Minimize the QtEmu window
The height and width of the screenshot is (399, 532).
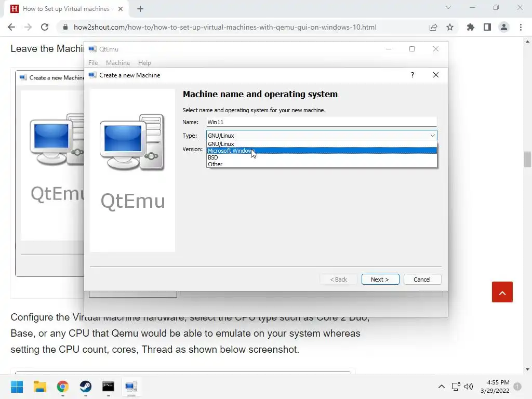coord(389,49)
